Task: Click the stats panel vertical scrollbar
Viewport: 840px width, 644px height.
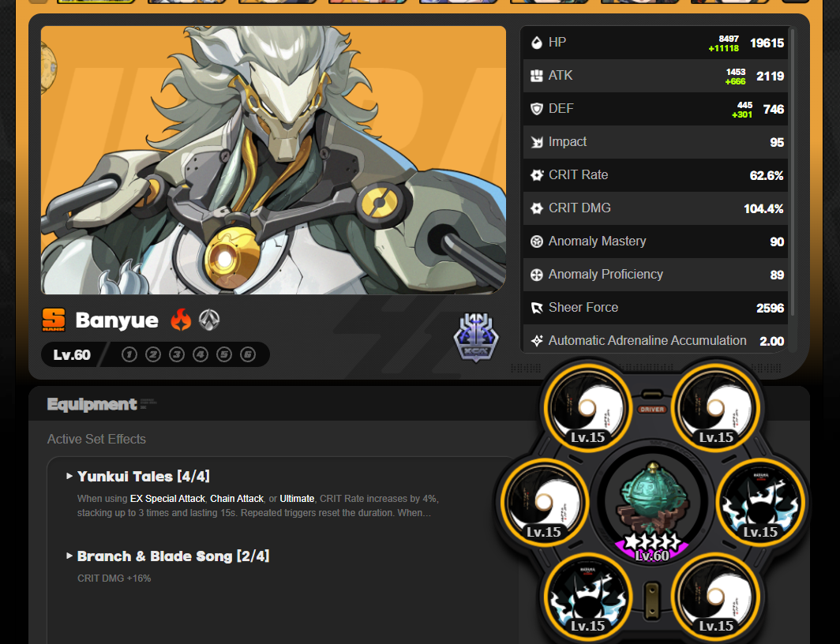Action: [793, 171]
